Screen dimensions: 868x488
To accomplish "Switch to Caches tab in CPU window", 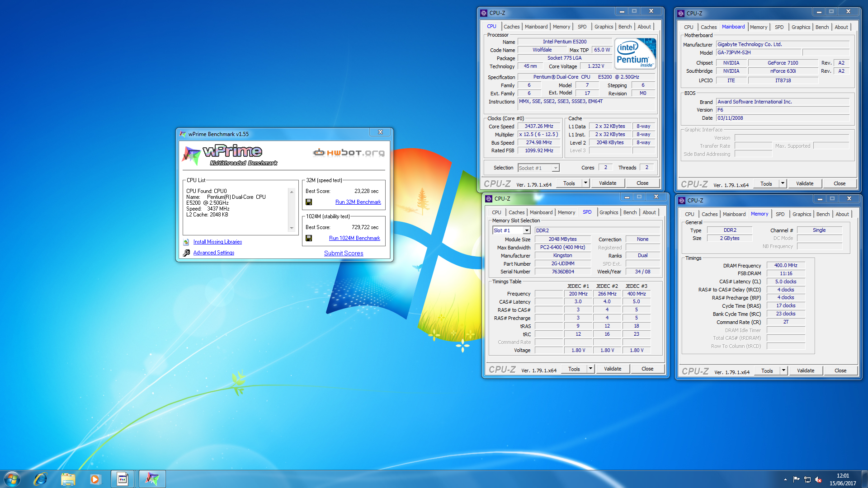I will click(x=512, y=27).
